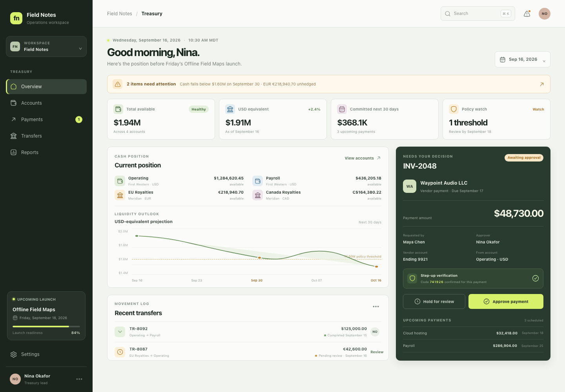Click the step-up verification checkmark

point(536,278)
